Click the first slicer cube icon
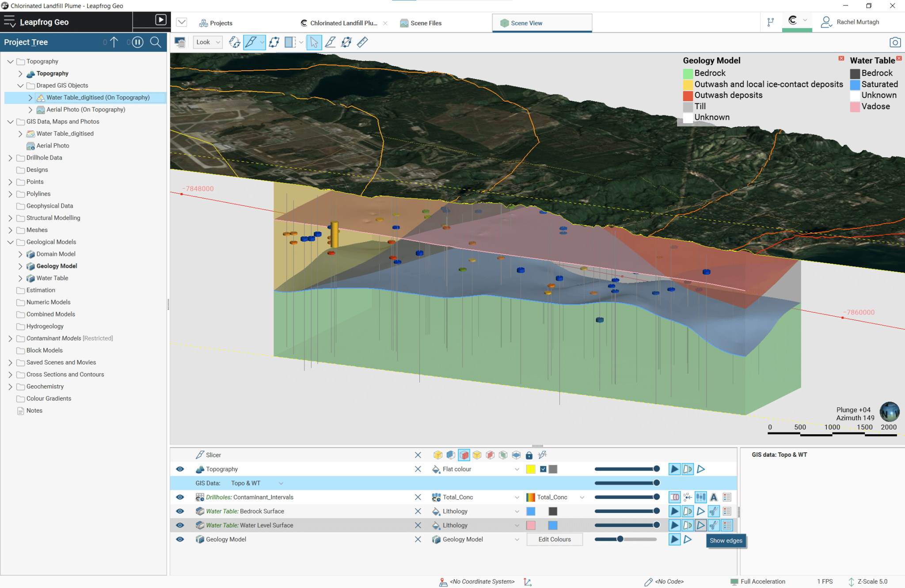Viewport: 905px width, 588px height. point(438,455)
